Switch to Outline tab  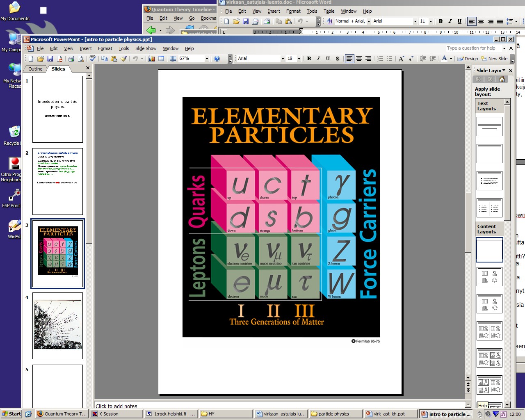click(35, 69)
